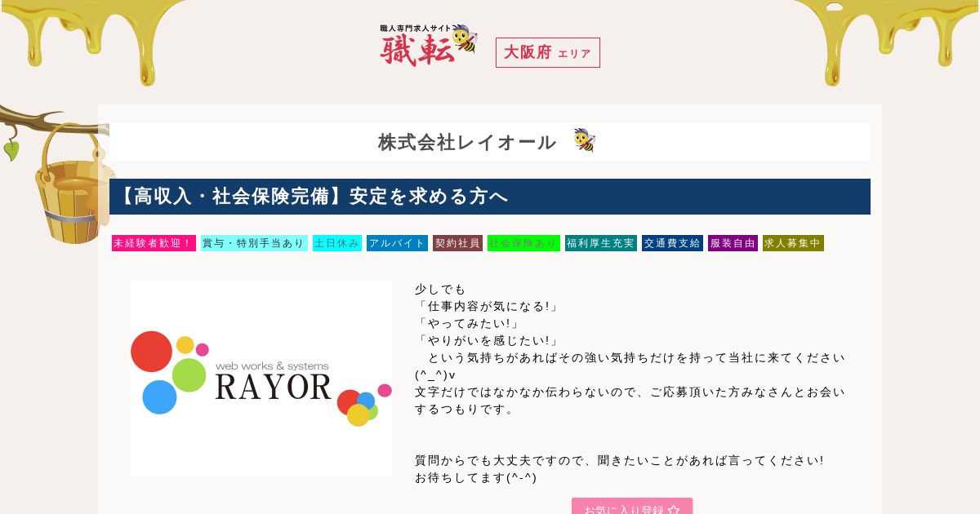Click the 株式会社レイオール company name heading

point(467,142)
